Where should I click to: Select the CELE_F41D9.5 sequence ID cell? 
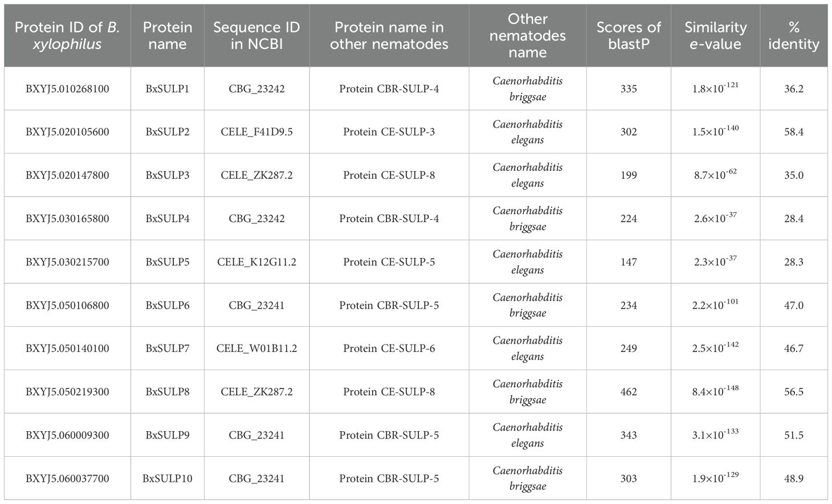click(256, 132)
